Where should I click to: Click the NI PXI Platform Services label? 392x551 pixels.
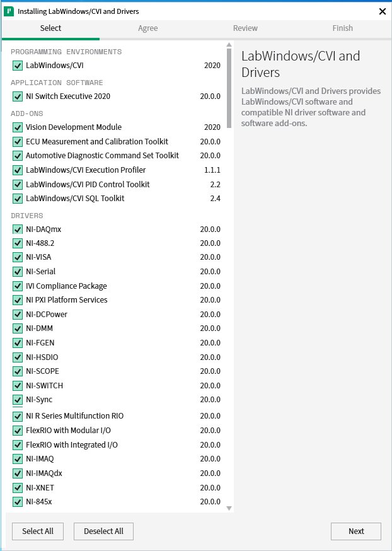[x=67, y=300]
